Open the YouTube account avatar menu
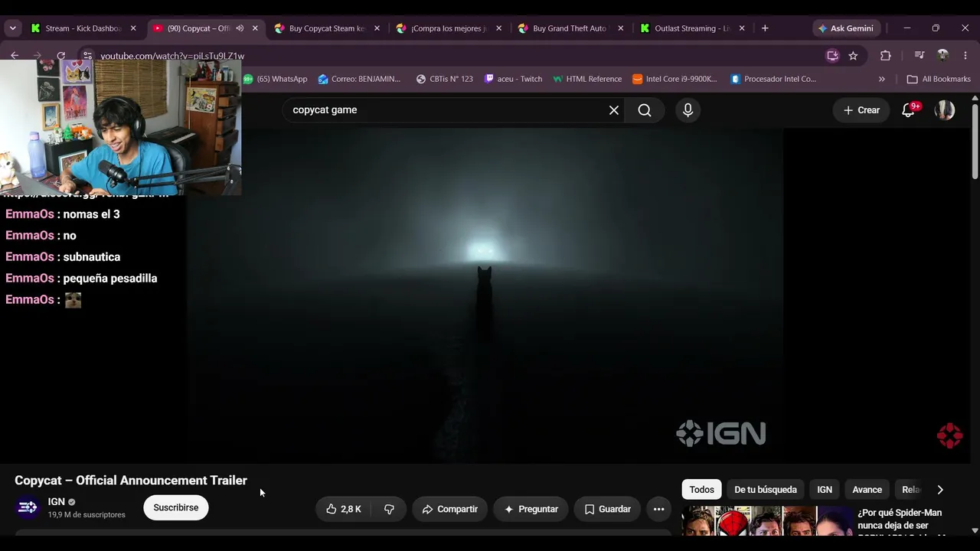Image resolution: width=980 pixels, height=551 pixels. 945,110
